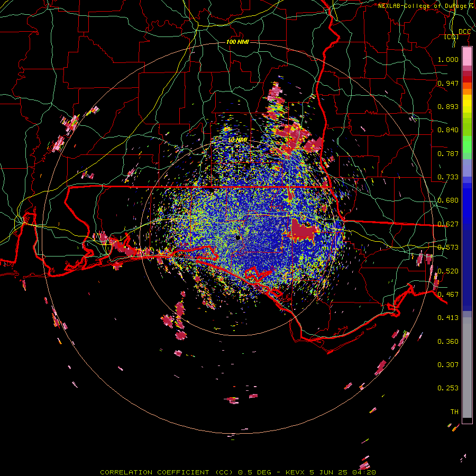Click the 100 NMI range ring label
The image size is (476, 476).
237,42
